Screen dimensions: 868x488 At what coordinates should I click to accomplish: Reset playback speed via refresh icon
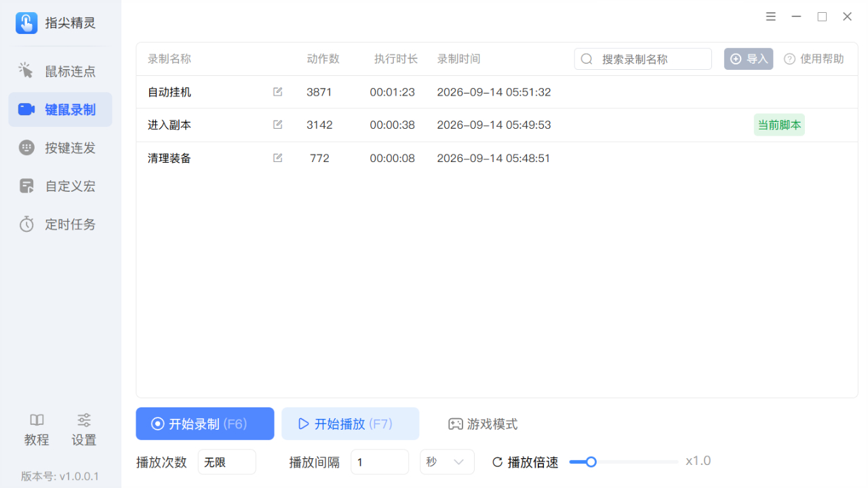click(x=498, y=462)
